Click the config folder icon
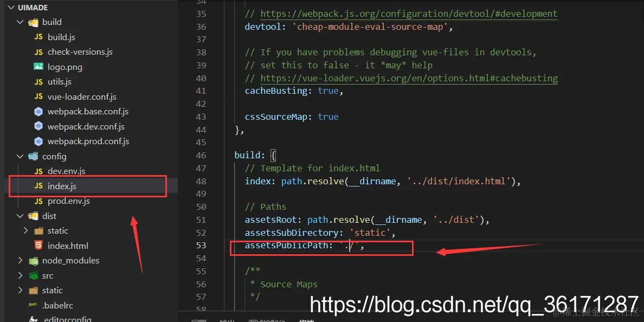The height and width of the screenshot is (322, 644). [x=33, y=157]
